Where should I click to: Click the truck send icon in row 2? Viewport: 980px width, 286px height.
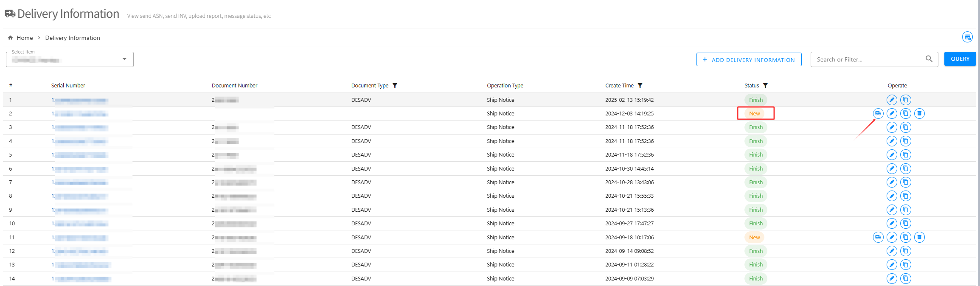pos(878,113)
